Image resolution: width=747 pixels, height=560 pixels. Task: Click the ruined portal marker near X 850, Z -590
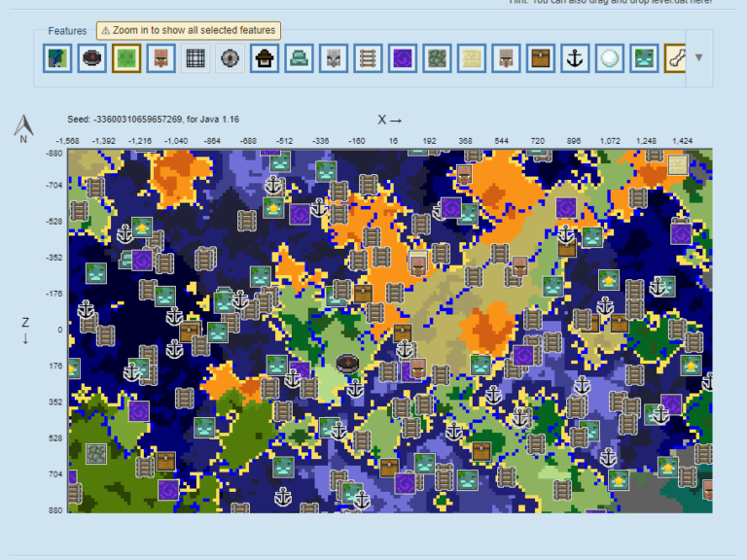(566, 208)
